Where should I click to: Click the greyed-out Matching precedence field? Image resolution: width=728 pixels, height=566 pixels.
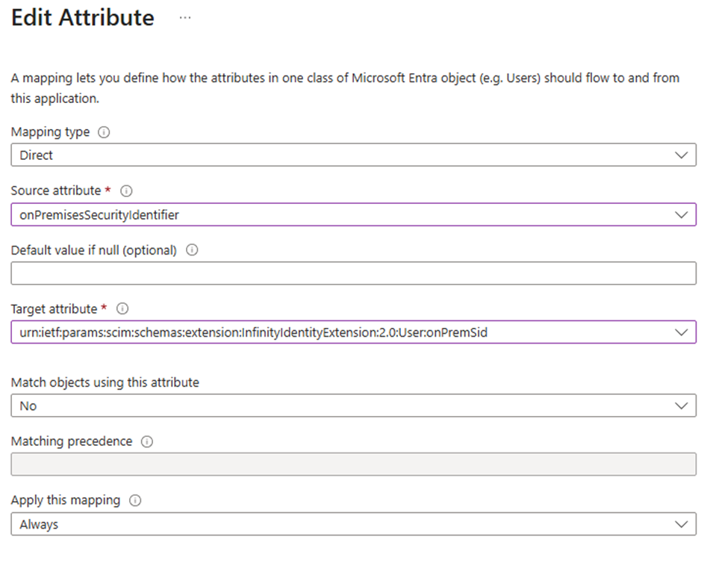tap(352, 464)
